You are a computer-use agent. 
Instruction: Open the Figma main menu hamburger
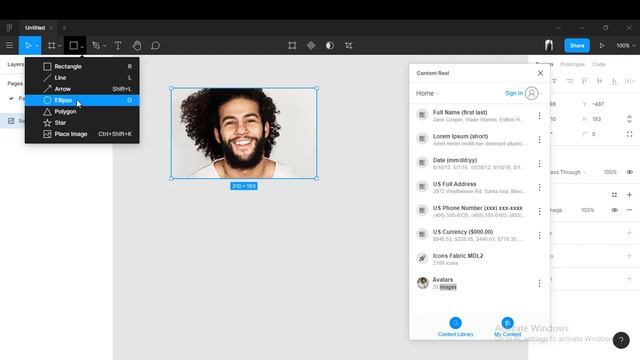9,45
